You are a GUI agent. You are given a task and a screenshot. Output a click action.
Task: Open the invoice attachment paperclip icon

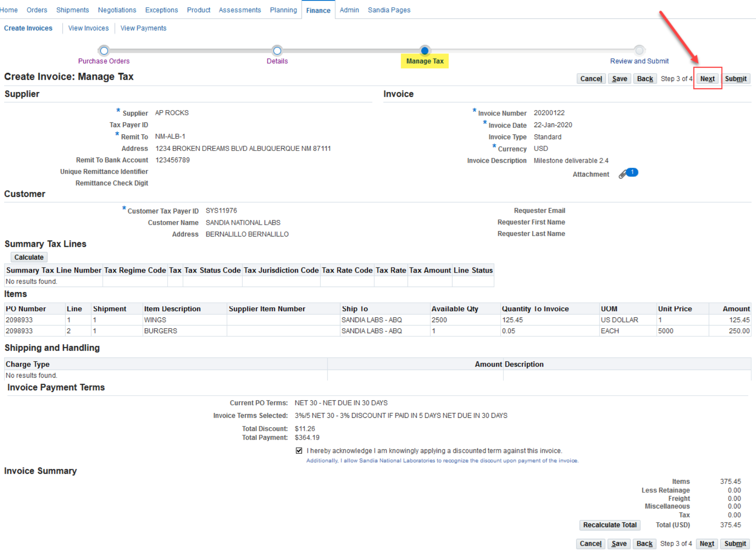click(x=622, y=174)
